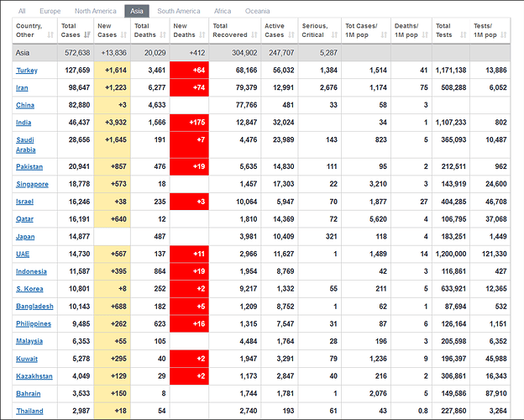Select Saudi Arabia new cases +1,645
The image size is (524, 420).
click(x=113, y=144)
